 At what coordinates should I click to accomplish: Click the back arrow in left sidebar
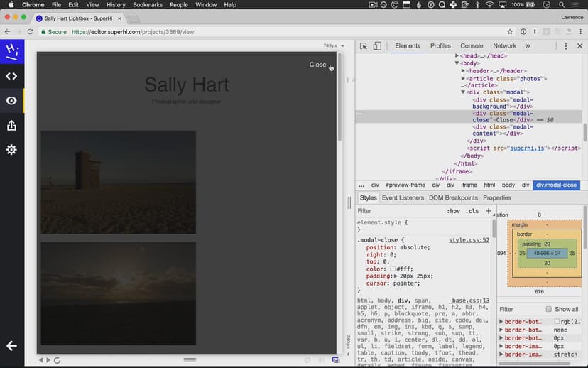pyautogui.click(x=11, y=346)
